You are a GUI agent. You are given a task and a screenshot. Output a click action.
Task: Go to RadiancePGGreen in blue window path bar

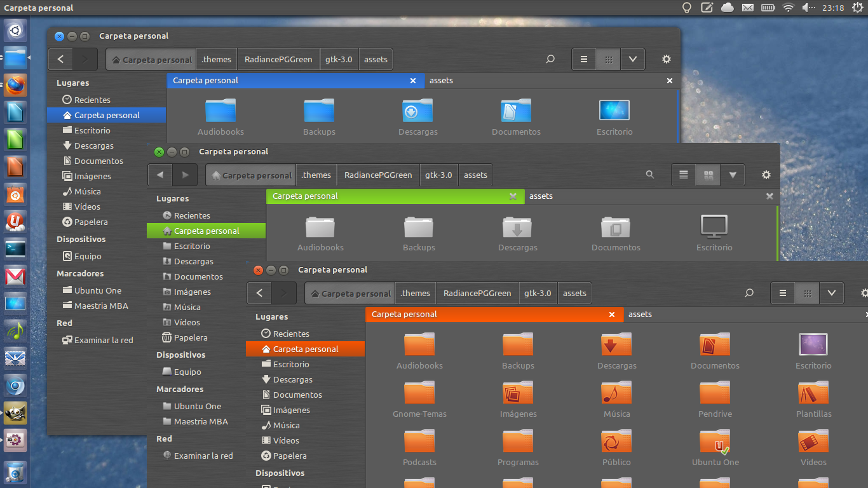click(278, 59)
